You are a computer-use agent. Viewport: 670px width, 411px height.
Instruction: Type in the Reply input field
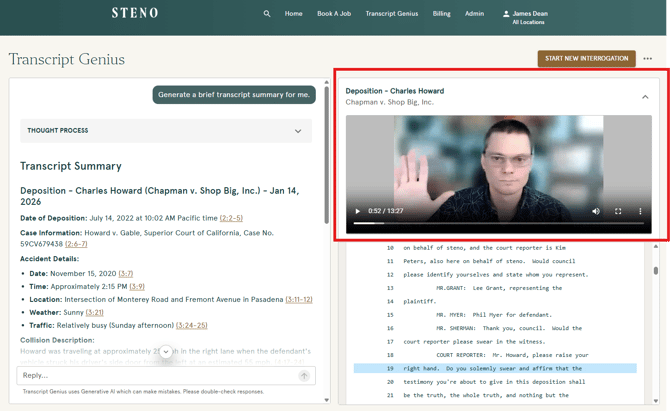click(155, 376)
